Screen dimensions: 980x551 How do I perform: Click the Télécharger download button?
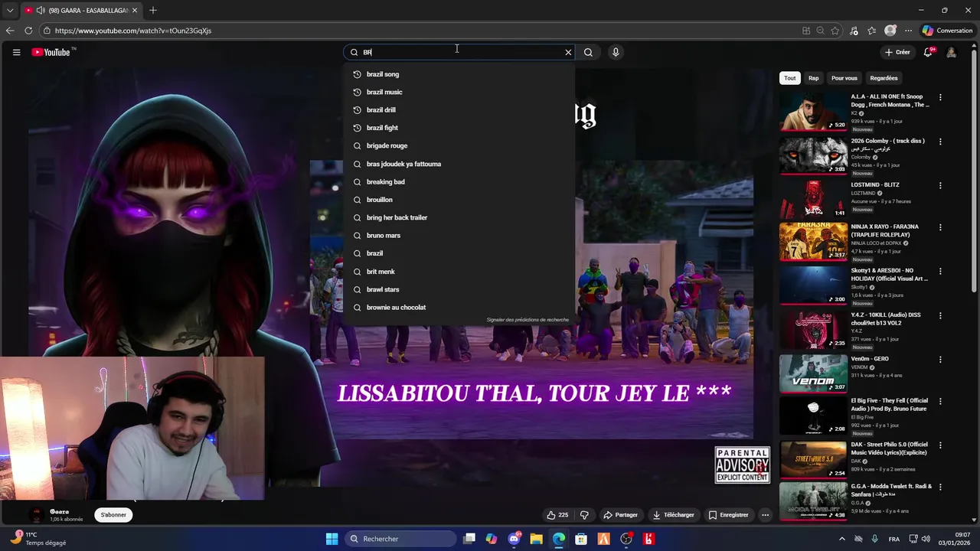pos(673,515)
